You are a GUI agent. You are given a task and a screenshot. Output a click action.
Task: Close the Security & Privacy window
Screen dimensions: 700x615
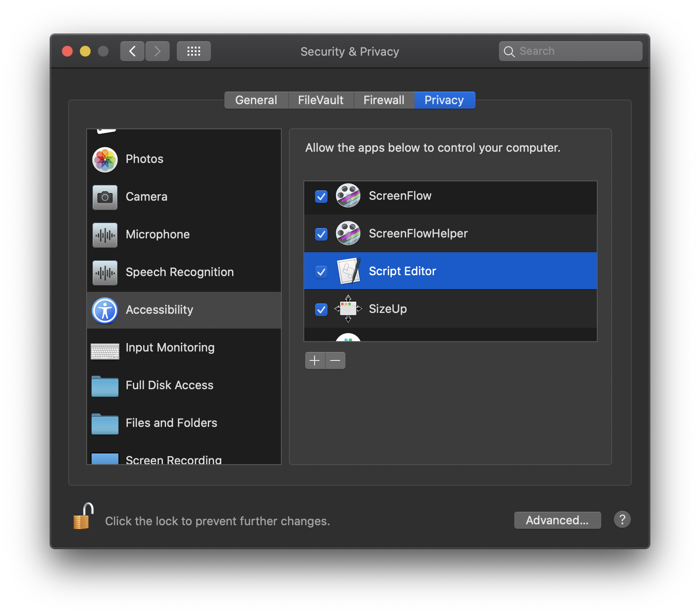(67, 51)
